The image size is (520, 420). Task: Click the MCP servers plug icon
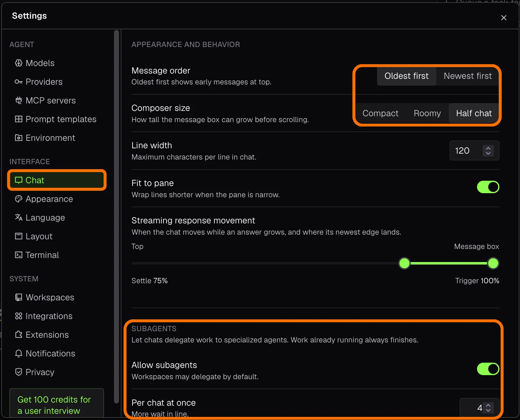coord(19,101)
